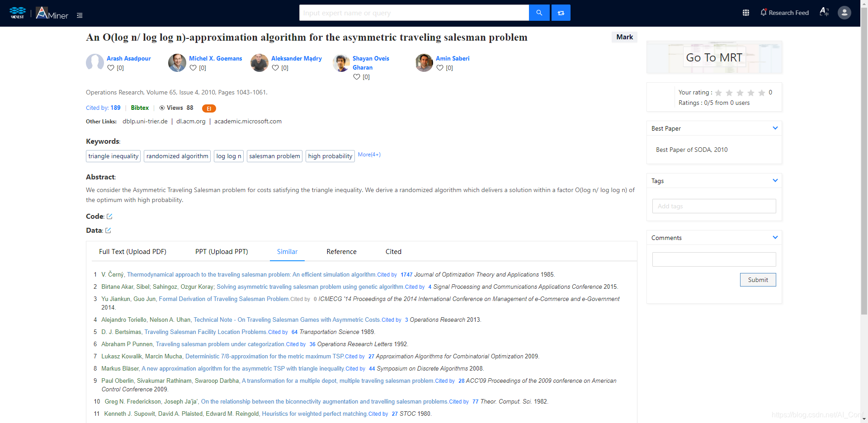The height and width of the screenshot is (423, 868).
Task: Open Full Text (Upload PDF) tab
Action: click(132, 252)
